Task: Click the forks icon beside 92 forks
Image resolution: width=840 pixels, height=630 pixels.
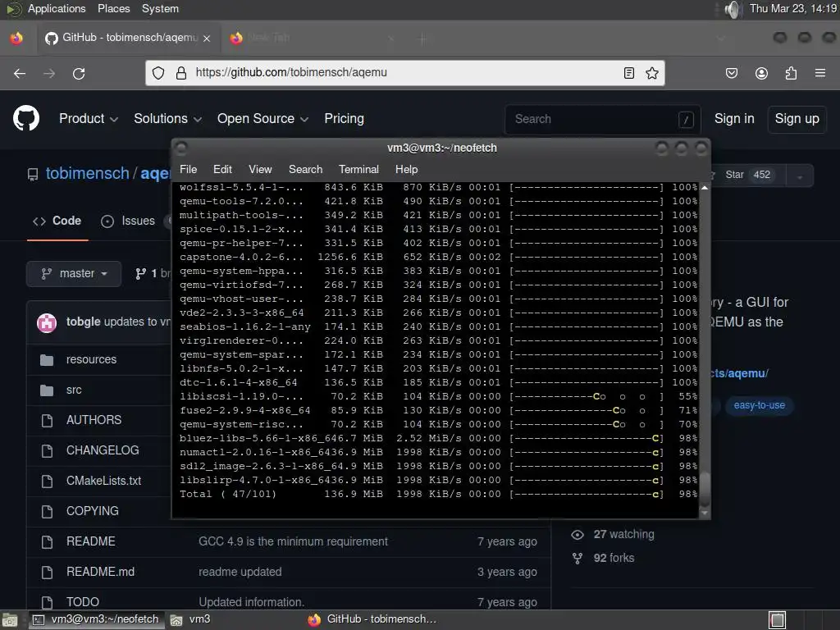Action: tap(577, 558)
